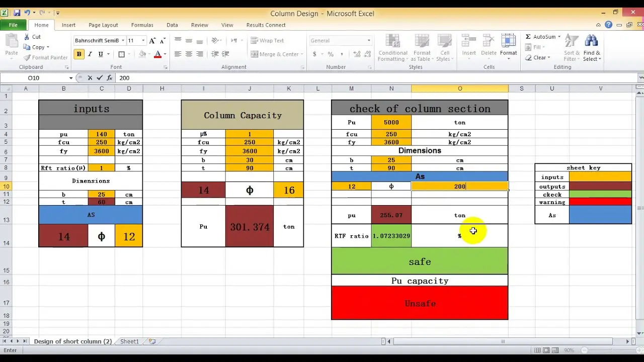Screen dimensions: 644x362
Task: Toggle Bold formatting
Action: (79, 54)
